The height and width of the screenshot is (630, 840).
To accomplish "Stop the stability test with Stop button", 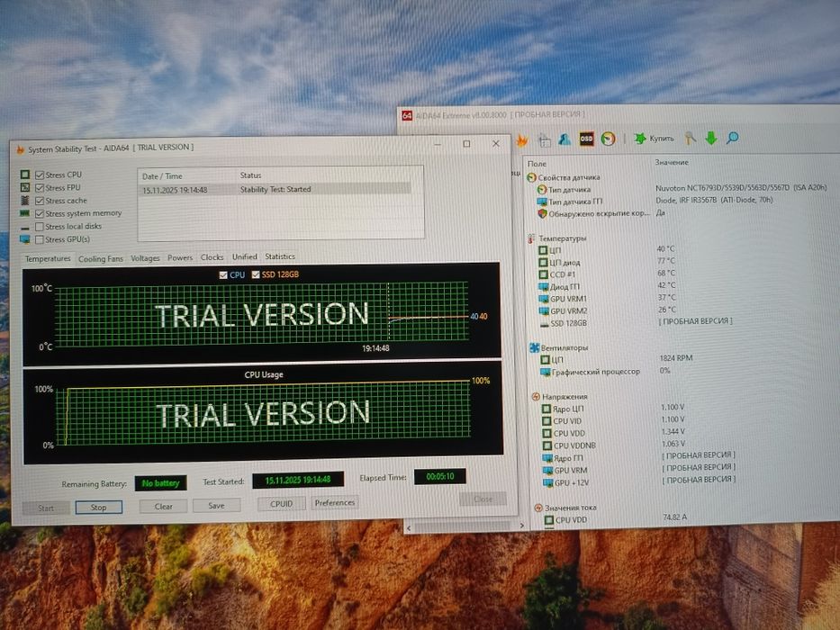I will (98, 508).
